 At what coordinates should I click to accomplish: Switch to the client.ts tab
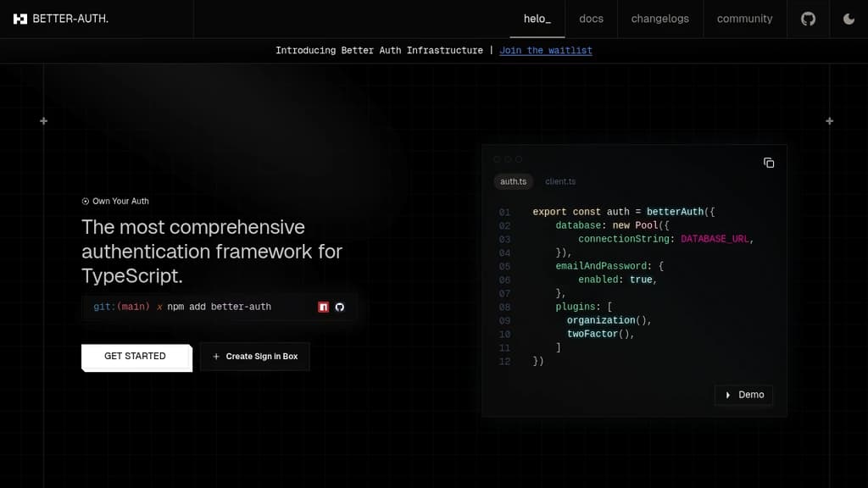(560, 181)
